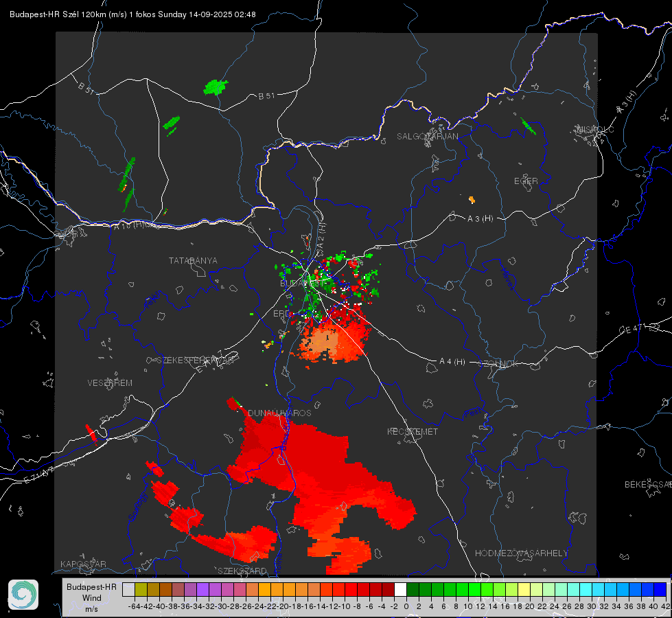Select the radar title text with the 14-09-2025 02:48 timestamp
The image size is (672, 618).
(132, 14)
